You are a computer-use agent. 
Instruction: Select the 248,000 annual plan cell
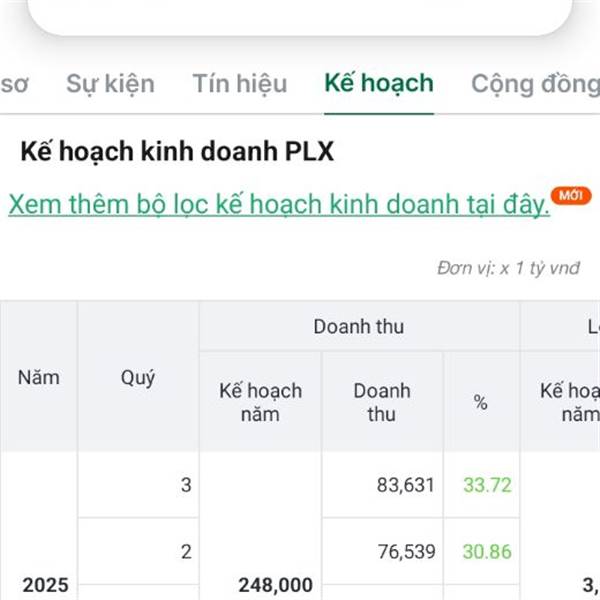pos(275,584)
